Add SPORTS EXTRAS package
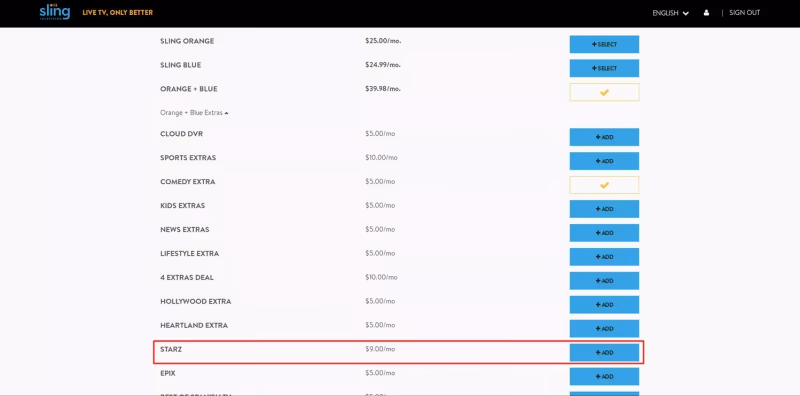Screen dimensions: 800x396 [604, 161]
